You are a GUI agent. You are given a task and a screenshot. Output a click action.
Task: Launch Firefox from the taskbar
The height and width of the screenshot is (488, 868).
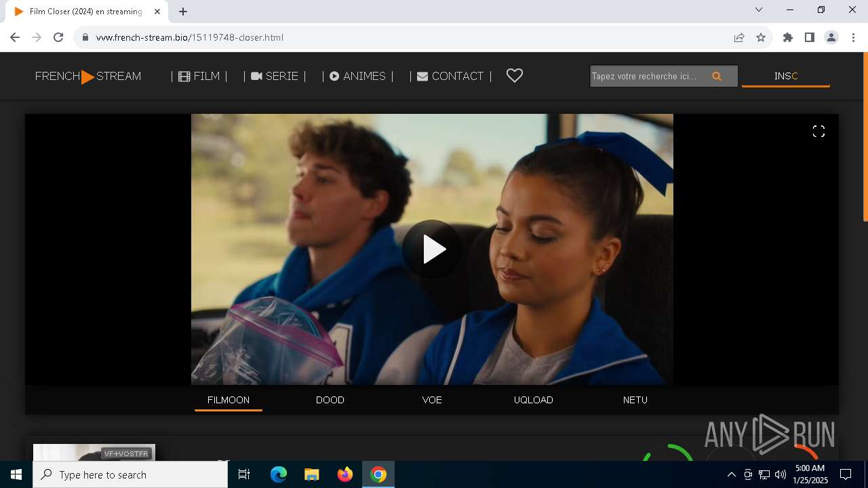pyautogui.click(x=345, y=474)
